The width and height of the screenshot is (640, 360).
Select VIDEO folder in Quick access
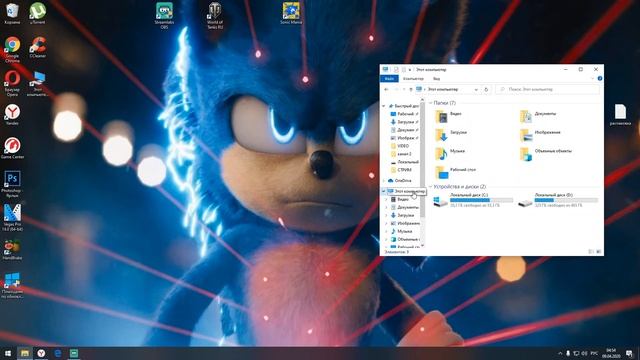[x=400, y=146]
